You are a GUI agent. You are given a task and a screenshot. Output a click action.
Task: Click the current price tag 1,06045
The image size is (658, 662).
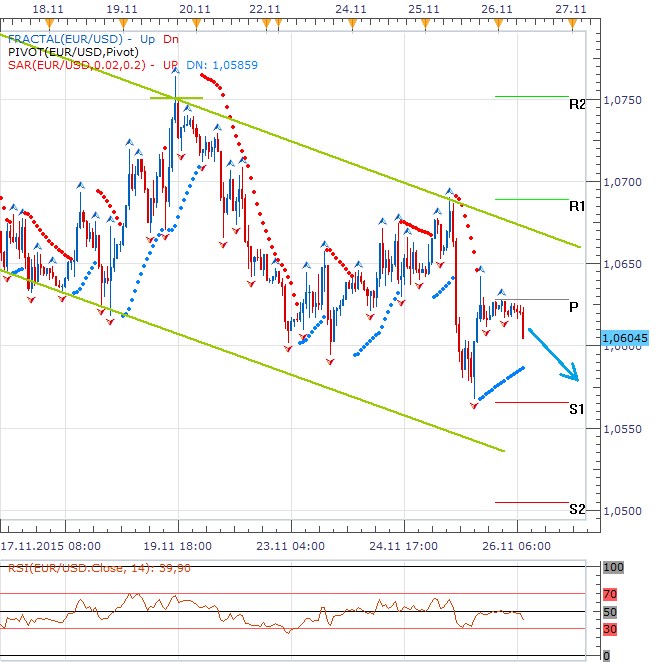tap(627, 339)
